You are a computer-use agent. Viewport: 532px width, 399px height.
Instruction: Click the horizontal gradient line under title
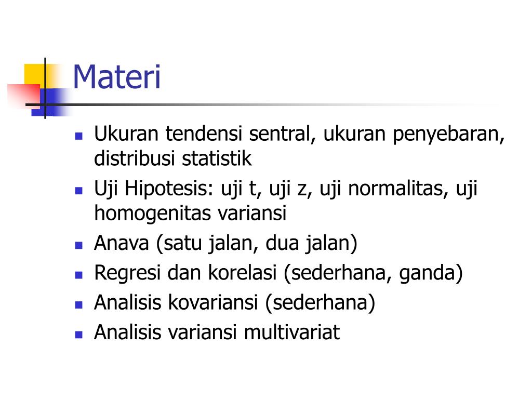pos(264,104)
